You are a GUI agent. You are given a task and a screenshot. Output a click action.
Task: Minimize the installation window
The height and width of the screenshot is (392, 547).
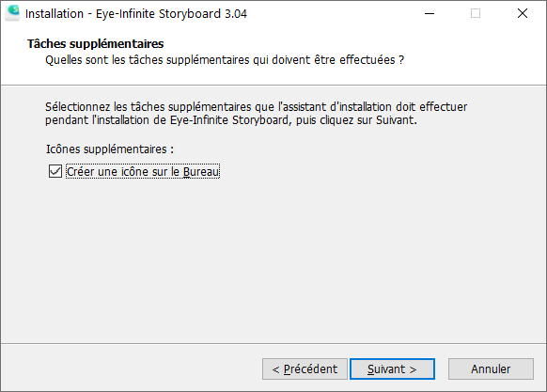point(430,13)
